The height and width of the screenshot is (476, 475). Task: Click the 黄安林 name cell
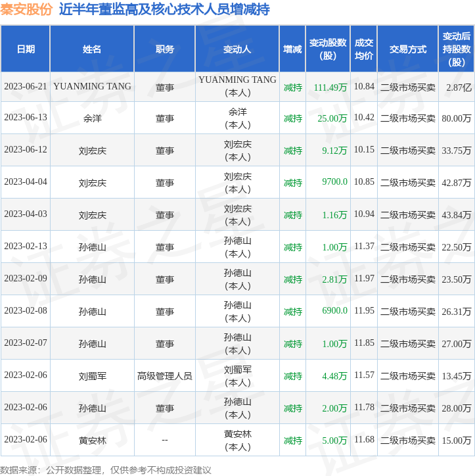click(x=93, y=440)
